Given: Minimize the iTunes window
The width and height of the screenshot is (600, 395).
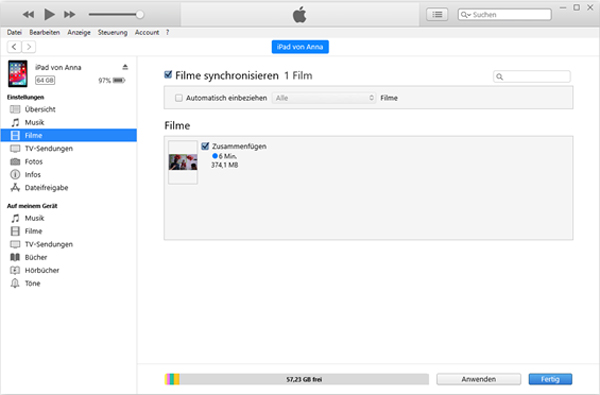Looking at the screenshot, I should 562,8.
